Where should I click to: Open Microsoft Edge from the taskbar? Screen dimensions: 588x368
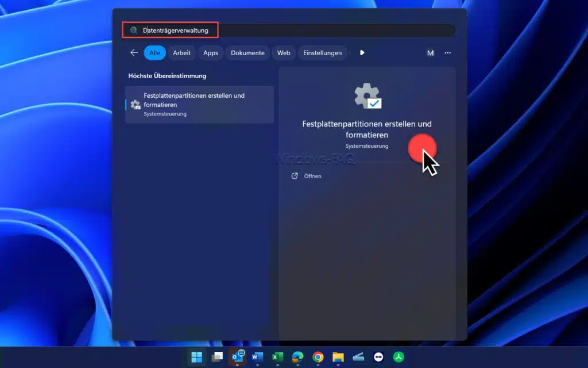(298, 356)
